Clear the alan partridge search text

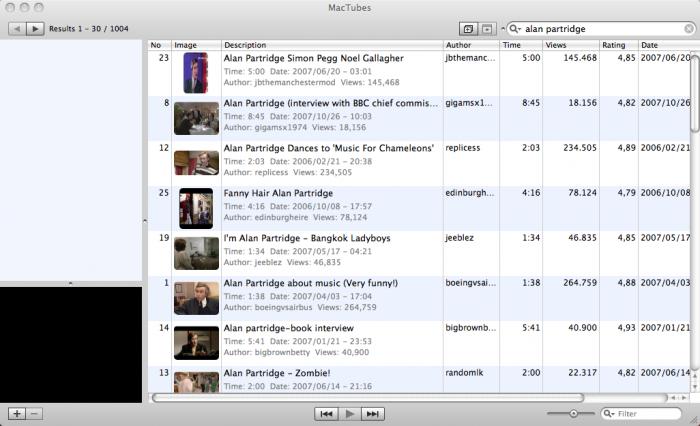click(x=689, y=29)
